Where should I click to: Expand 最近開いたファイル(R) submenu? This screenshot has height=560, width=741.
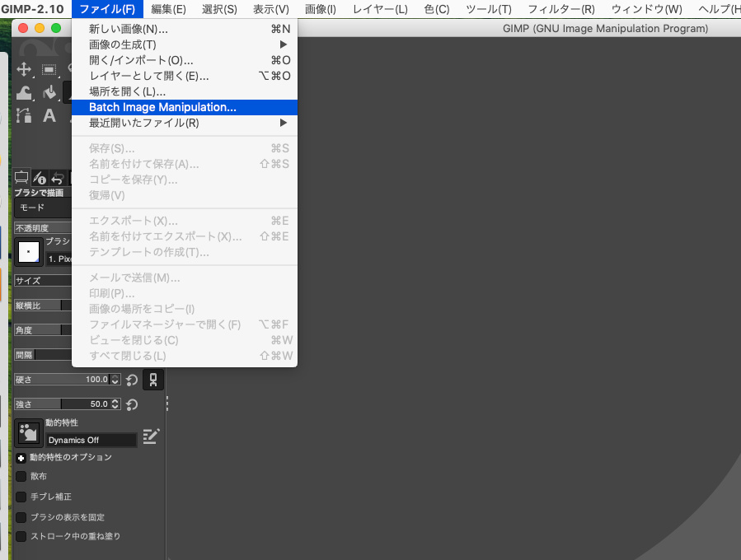(185, 123)
